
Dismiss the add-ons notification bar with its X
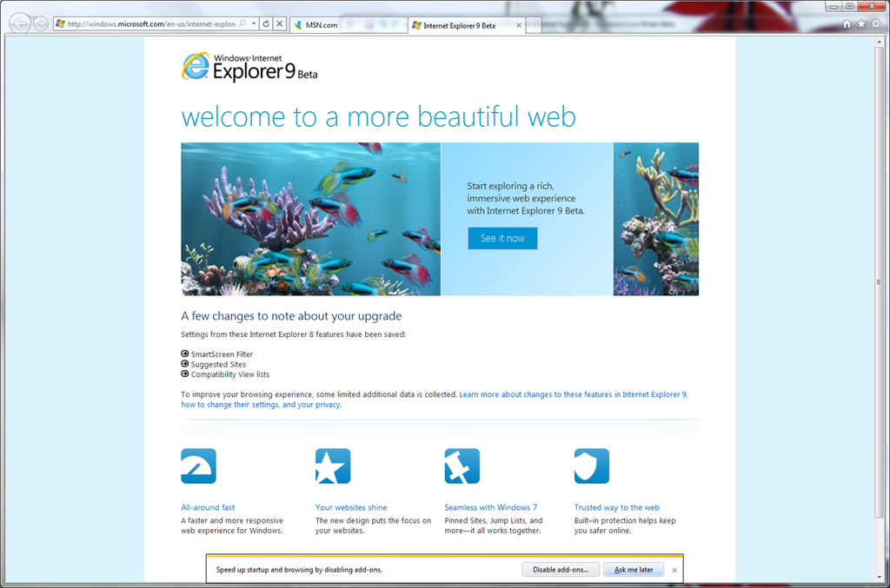click(674, 571)
